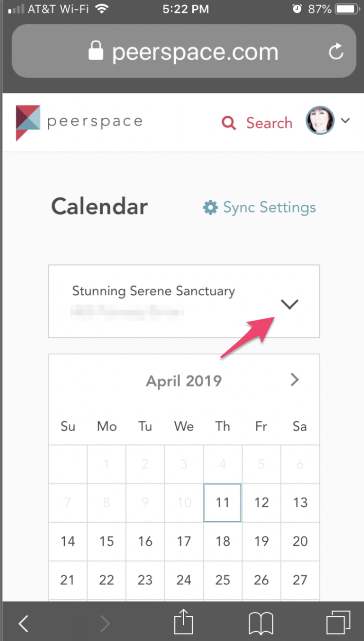Viewport: 364px width, 641px height.
Task: Open the Stunning Serene Sanctuary listing dropdown
Action: 289,305
